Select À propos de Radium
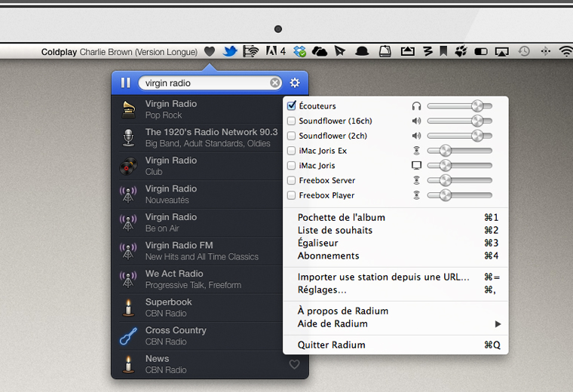Image resolution: width=573 pixels, height=392 pixels. click(396, 311)
